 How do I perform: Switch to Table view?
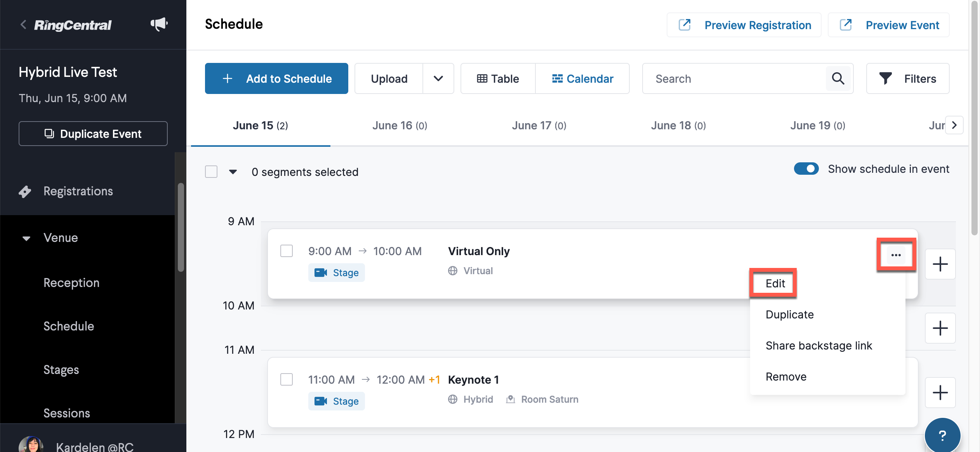498,79
